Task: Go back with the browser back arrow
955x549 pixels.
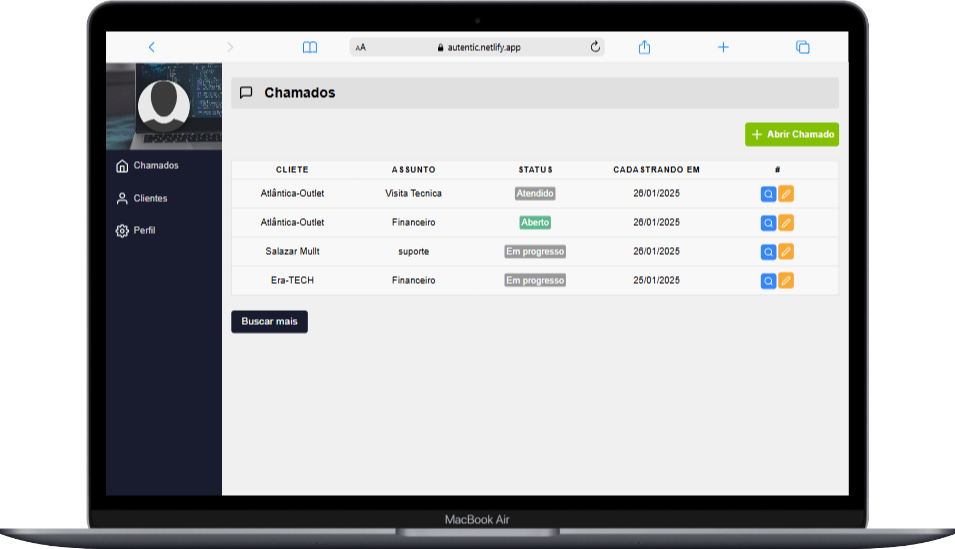Action: pyautogui.click(x=152, y=47)
